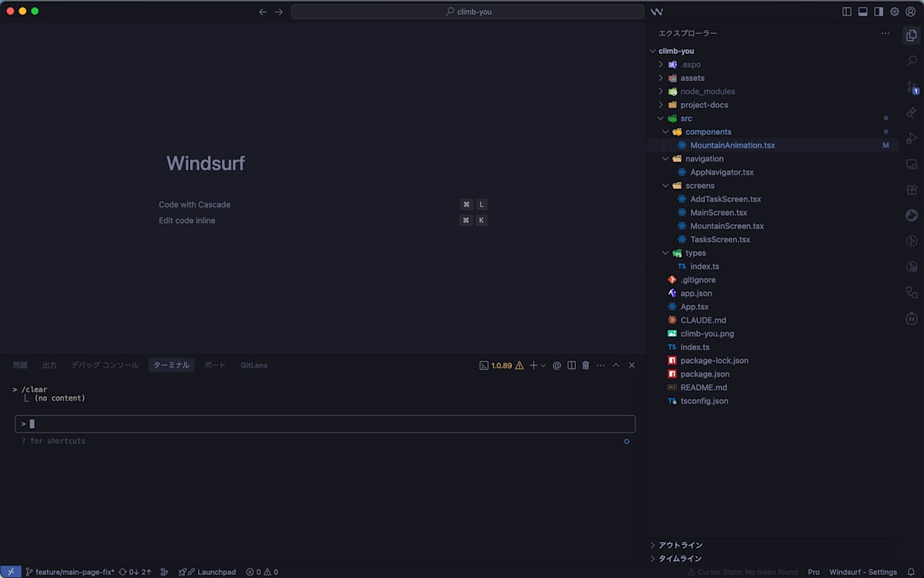
Task: Click the Windsurf logo icon in title bar
Action: point(657,12)
